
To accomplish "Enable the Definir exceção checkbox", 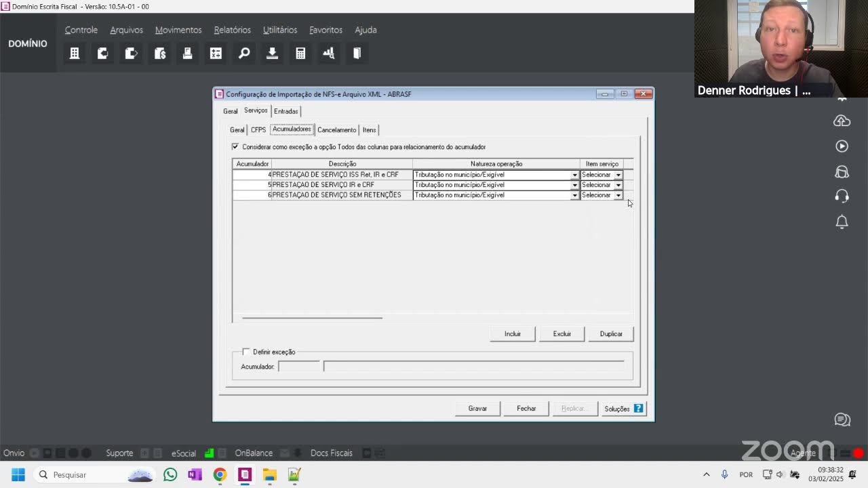I will click(x=246, y=352).
